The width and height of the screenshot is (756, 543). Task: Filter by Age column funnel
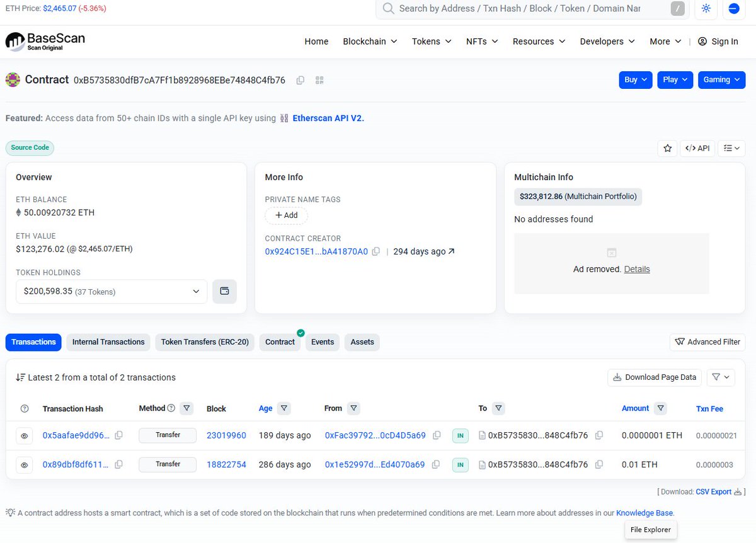pos(284,409)
